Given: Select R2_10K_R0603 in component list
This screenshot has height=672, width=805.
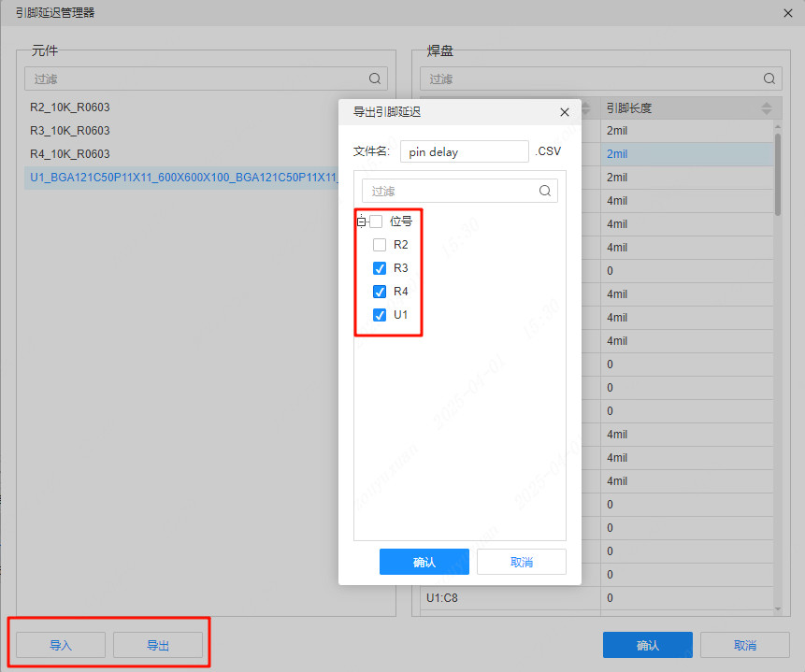Looking at the screenshot, I should 70,107.
